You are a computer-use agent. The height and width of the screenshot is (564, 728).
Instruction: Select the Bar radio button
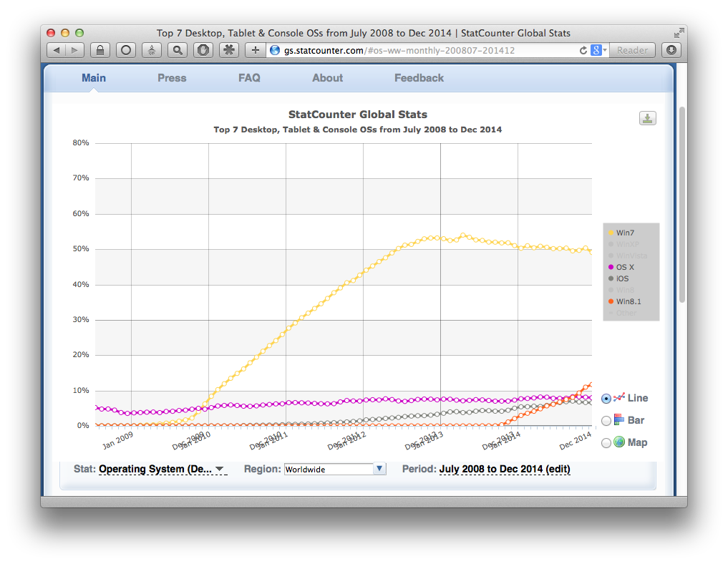click(606, 421)
